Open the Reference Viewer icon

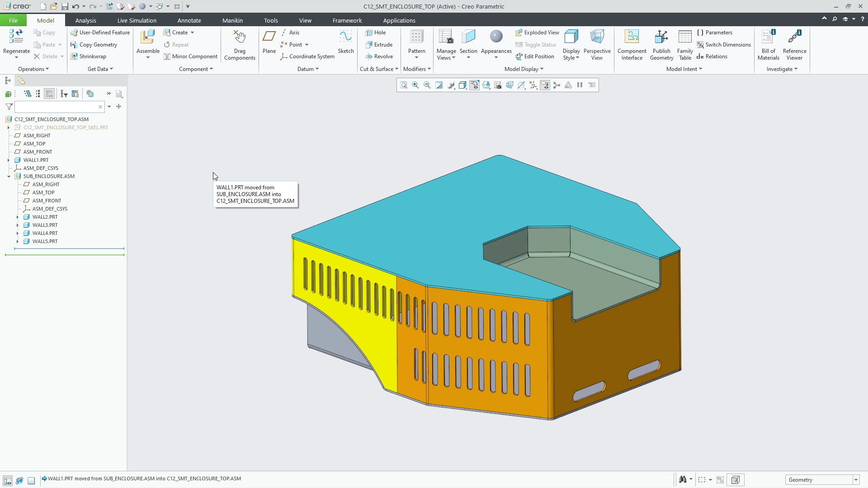tap(794, 37)
